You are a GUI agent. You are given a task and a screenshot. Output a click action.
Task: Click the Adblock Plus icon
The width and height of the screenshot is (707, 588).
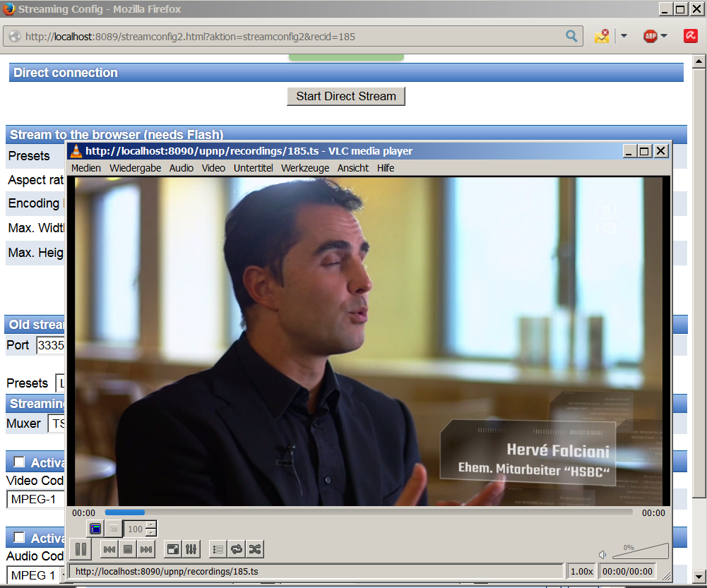[x=650, y=36]
